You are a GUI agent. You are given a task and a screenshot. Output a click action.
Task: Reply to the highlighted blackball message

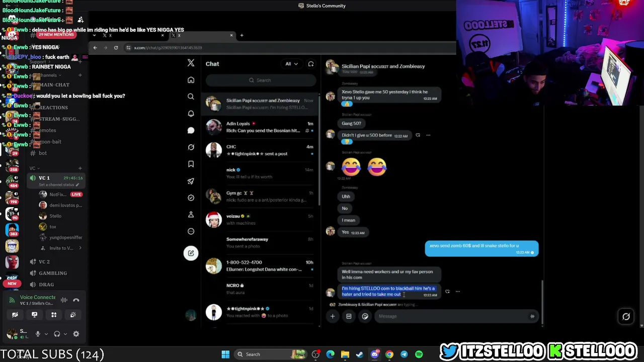tap(447, 292)
